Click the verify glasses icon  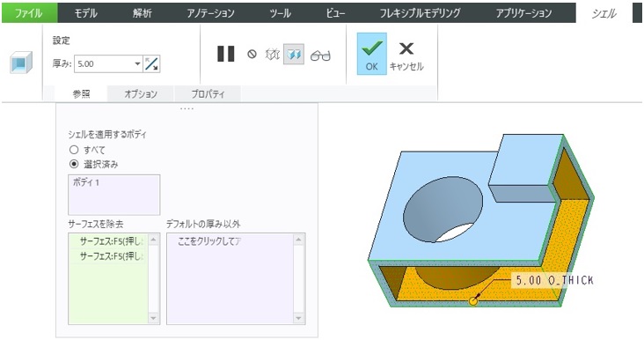(x=320, y=55)
